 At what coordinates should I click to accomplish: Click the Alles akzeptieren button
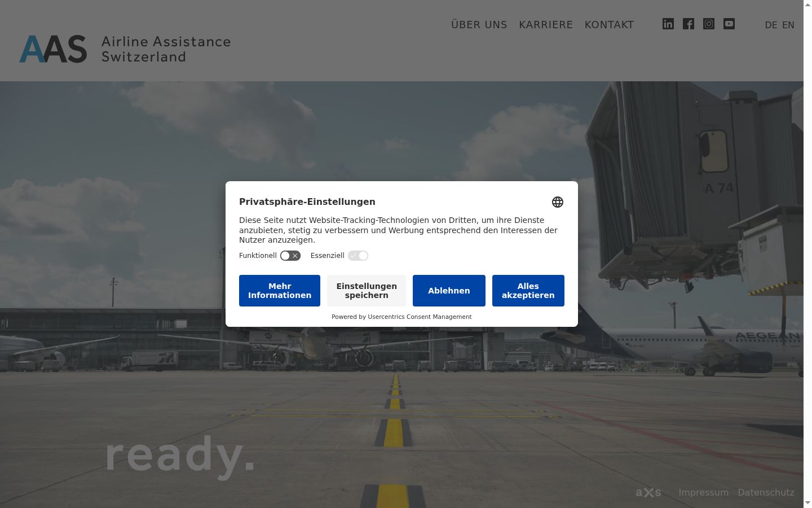(528, 291)
